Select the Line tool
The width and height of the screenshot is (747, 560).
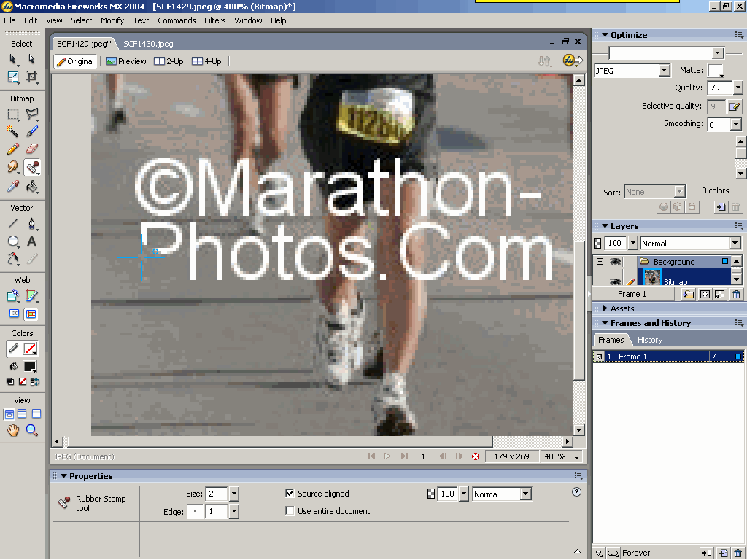[13, 223]
